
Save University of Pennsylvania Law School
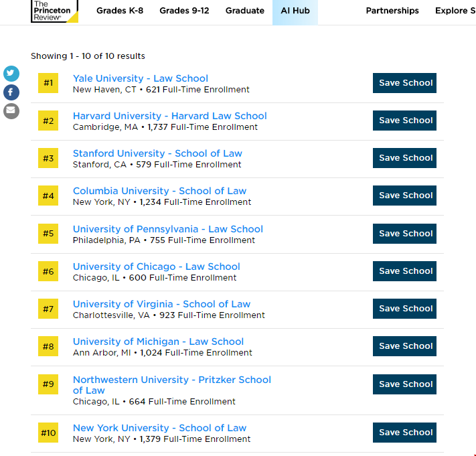(x=404, y=234)
